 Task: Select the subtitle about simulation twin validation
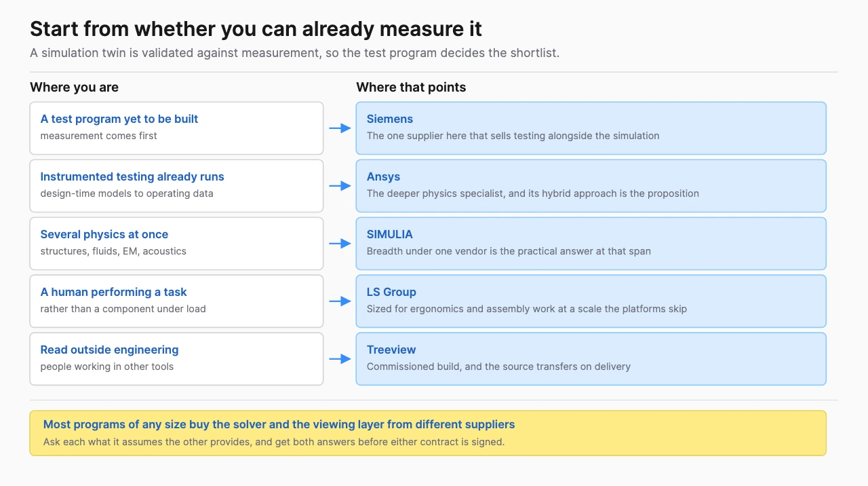[x=294, y=53]
